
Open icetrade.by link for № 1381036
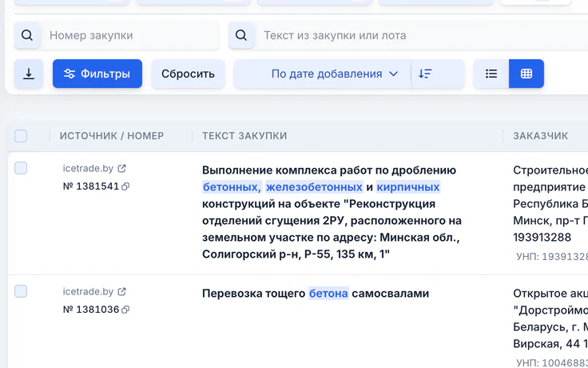tap(88, 291)
